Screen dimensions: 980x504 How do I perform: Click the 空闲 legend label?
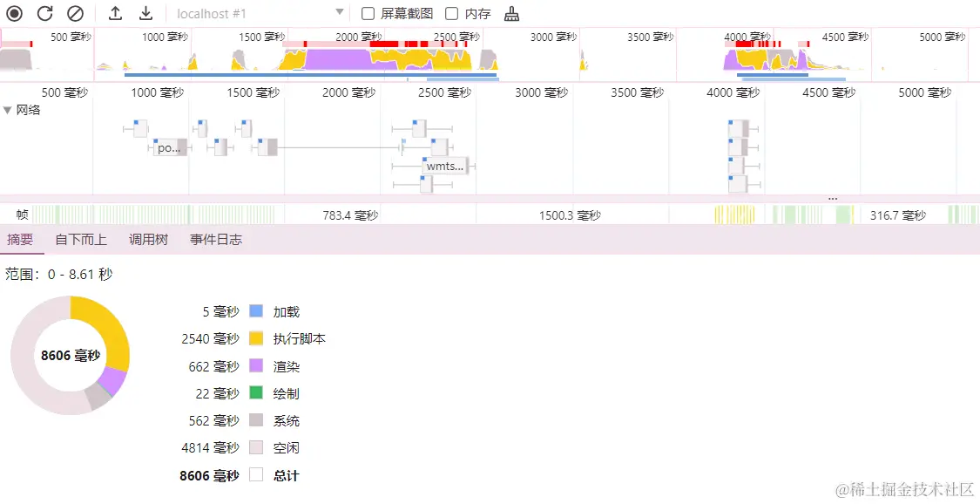point(287,447)
